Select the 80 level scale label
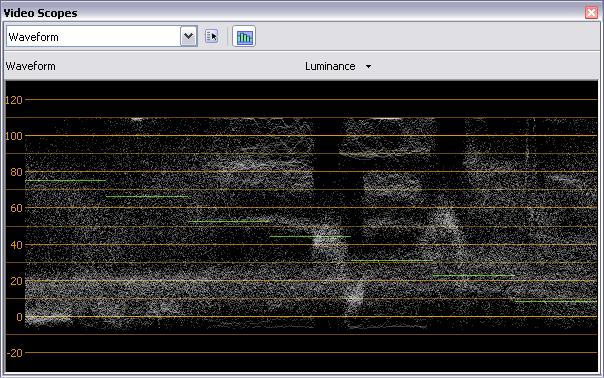604x378 pixels. (17, 172)
